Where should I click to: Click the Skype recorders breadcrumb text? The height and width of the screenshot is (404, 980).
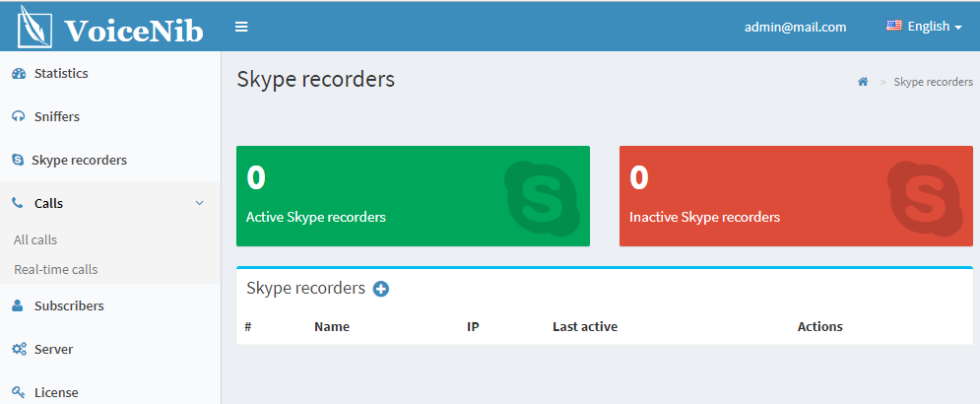pyautogui.click(x=933, y=82)
